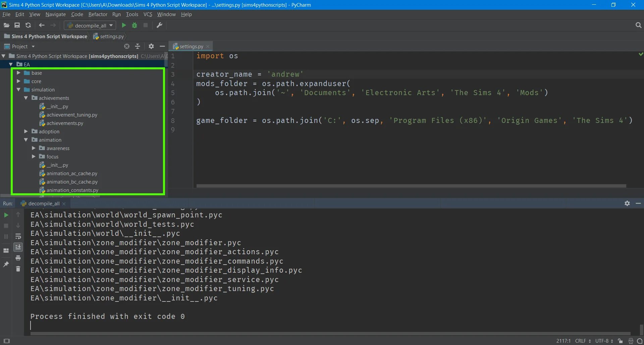644x345 pixels.
Task: Click the CRLF line separator selector
Action: [583, 341]
